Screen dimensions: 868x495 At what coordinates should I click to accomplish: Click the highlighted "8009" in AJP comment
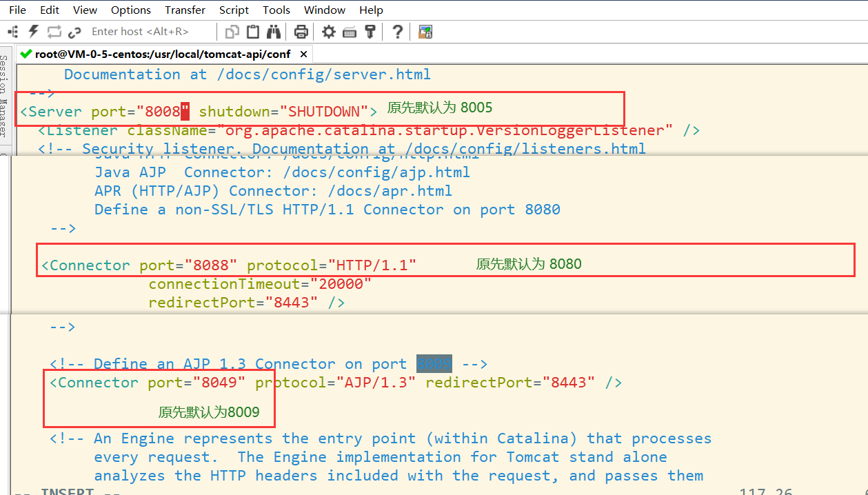434,363
